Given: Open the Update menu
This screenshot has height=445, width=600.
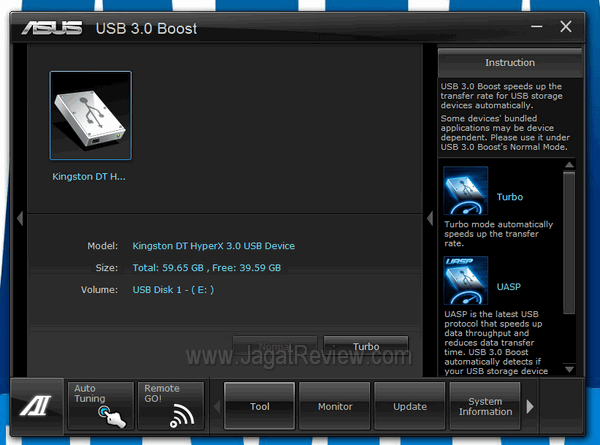Looking at the screenshot, I should pos(410,406).
